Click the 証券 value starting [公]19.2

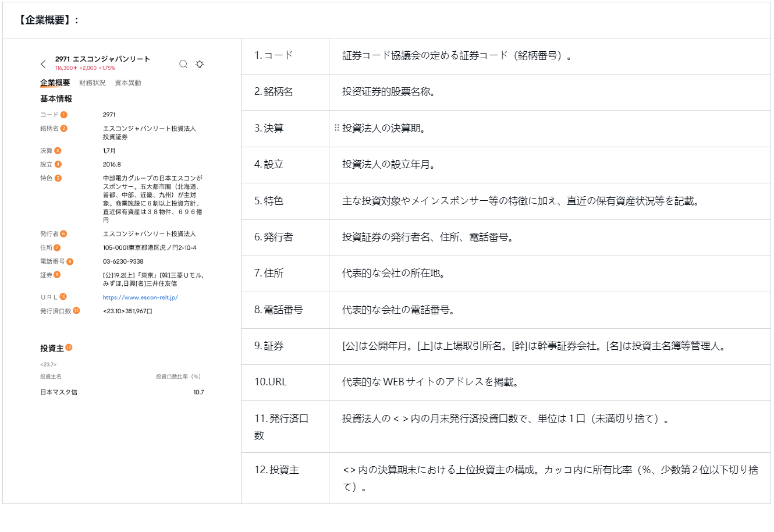(x=153, y=279)
